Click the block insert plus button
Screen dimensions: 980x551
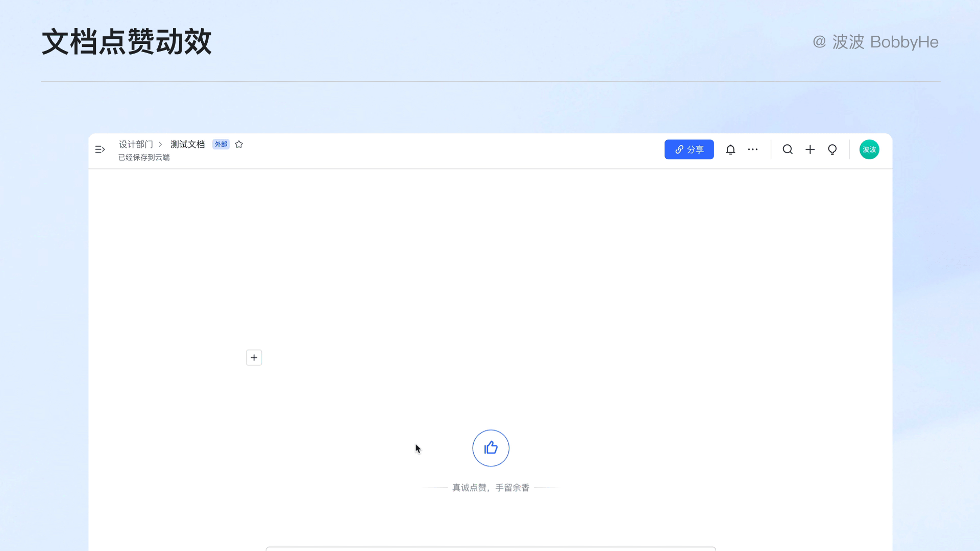pyautogui.click(x=254, y=358)
